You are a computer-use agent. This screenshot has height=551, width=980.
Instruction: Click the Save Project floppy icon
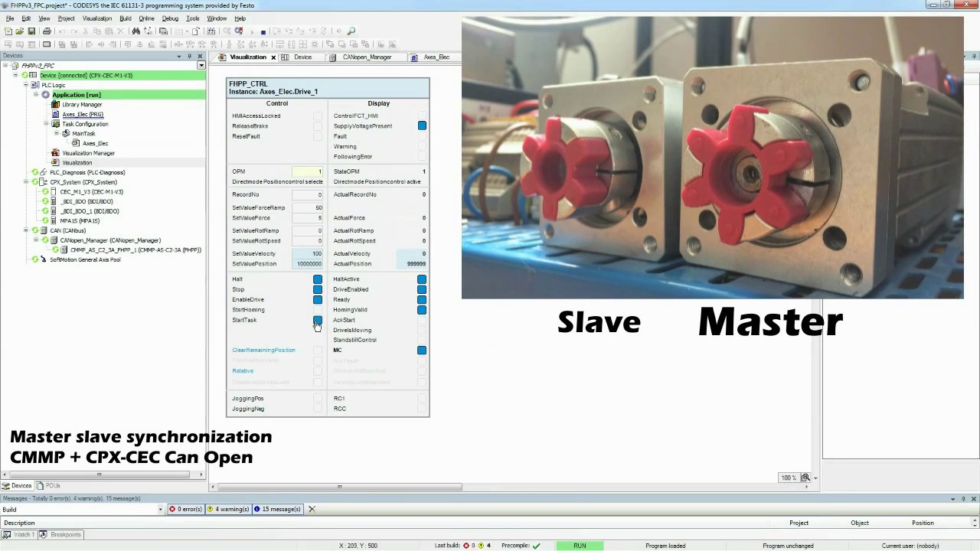[x=31, y=31]
